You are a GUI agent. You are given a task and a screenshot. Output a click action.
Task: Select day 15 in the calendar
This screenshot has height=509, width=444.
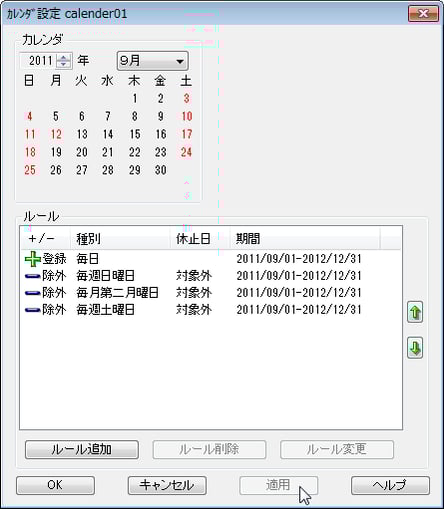pos(135,135)
